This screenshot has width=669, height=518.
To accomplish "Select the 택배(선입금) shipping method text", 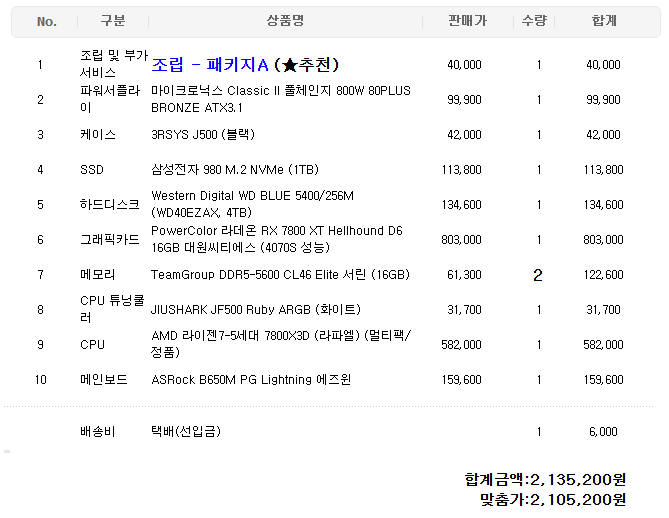I will point(186,431).
